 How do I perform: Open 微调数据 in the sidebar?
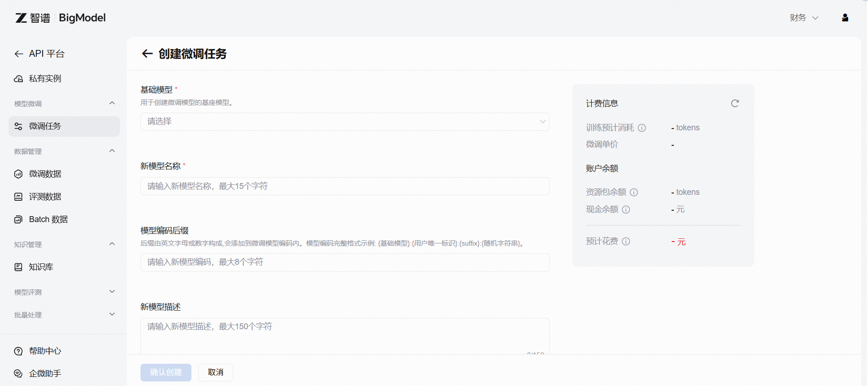tap(45, 174)
